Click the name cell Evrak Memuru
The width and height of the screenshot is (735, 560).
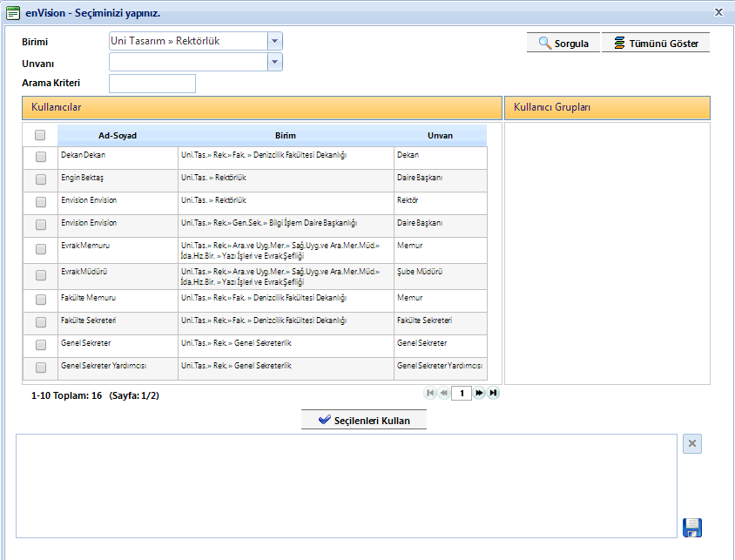click(118, 250)
